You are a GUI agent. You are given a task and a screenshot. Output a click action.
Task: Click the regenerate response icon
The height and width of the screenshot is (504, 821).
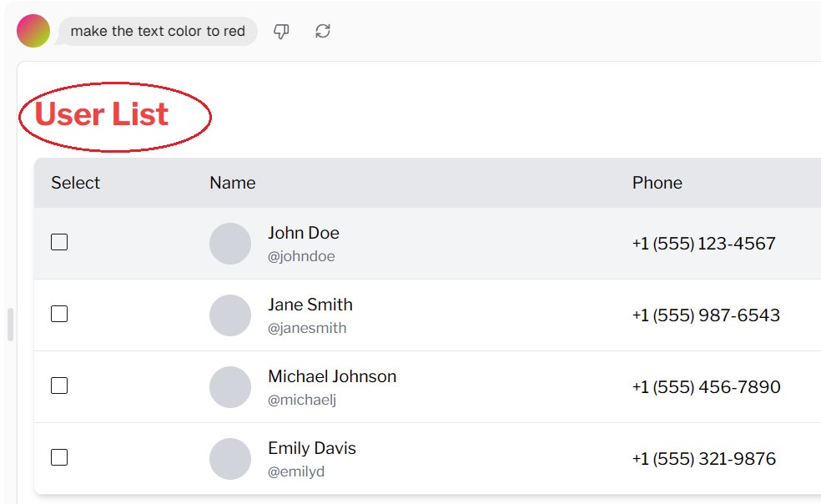(323, 32)
